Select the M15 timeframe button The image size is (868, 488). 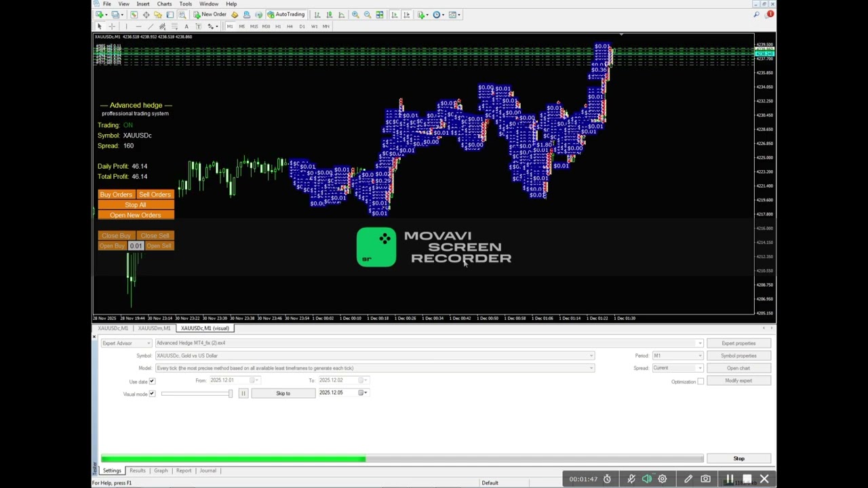click(x=254, y=26)
